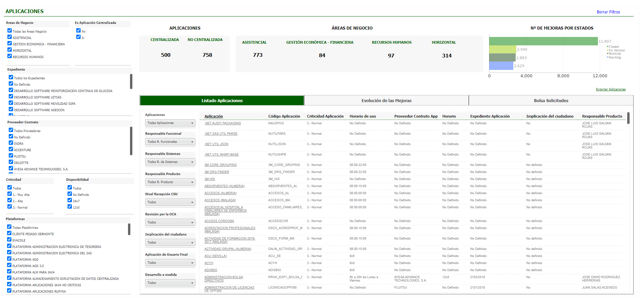The width and height of the screenshot is (644, 298).
Task: Open the ABSORVENTES (ALMERIA) link
Action: (x=224, y=186)
